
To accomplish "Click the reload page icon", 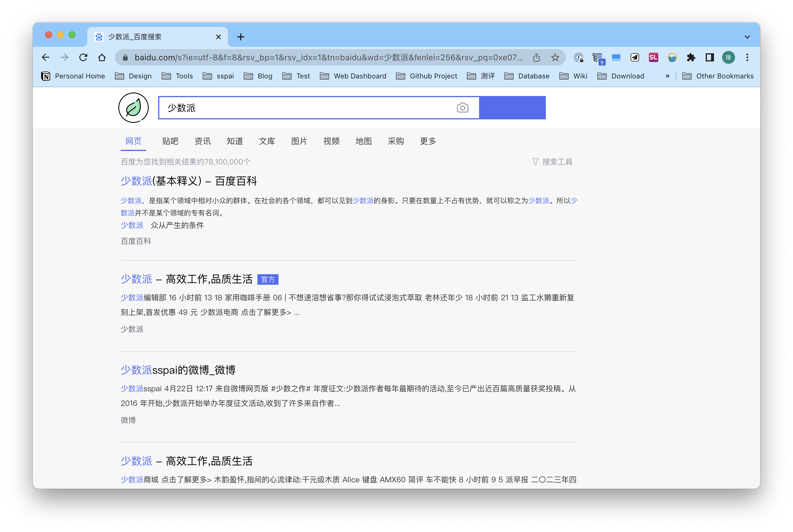I will point(83,57).
